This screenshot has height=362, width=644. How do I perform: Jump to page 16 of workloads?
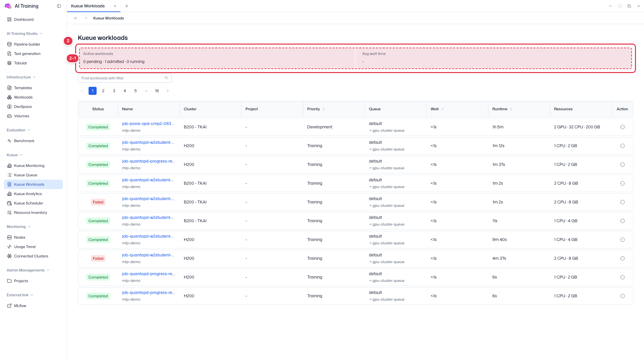157,91
